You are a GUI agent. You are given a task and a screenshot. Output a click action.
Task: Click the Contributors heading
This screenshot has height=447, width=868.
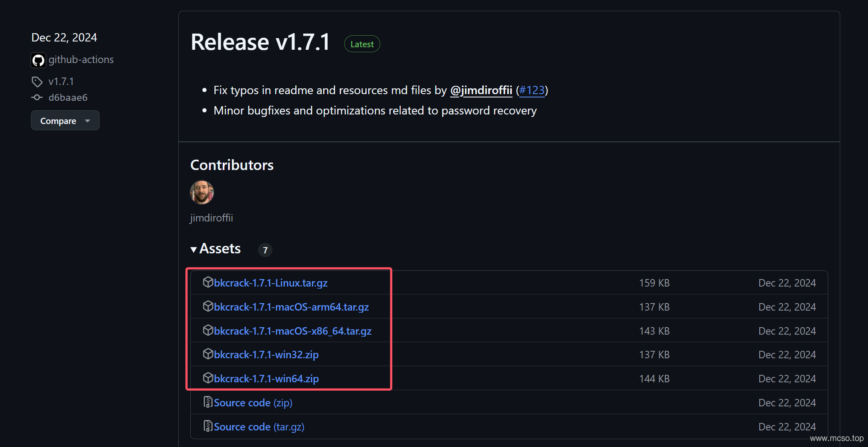pos(232,165)
